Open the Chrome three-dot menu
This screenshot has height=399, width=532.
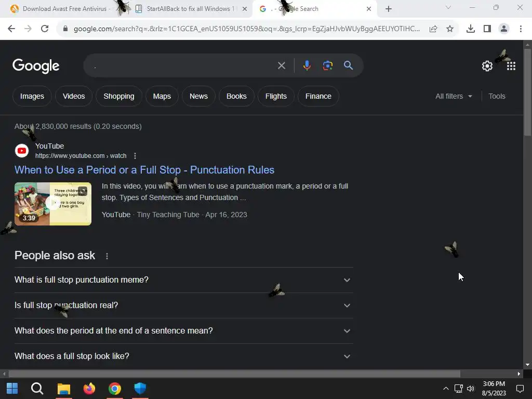[521, 29]
